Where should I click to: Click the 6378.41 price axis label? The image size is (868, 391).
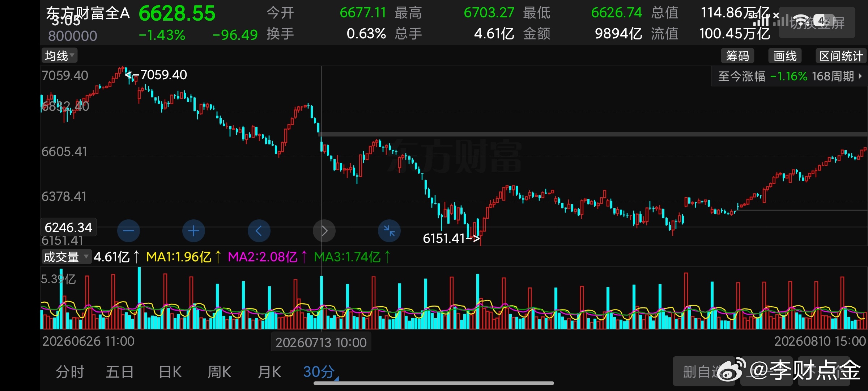[64, 197]
